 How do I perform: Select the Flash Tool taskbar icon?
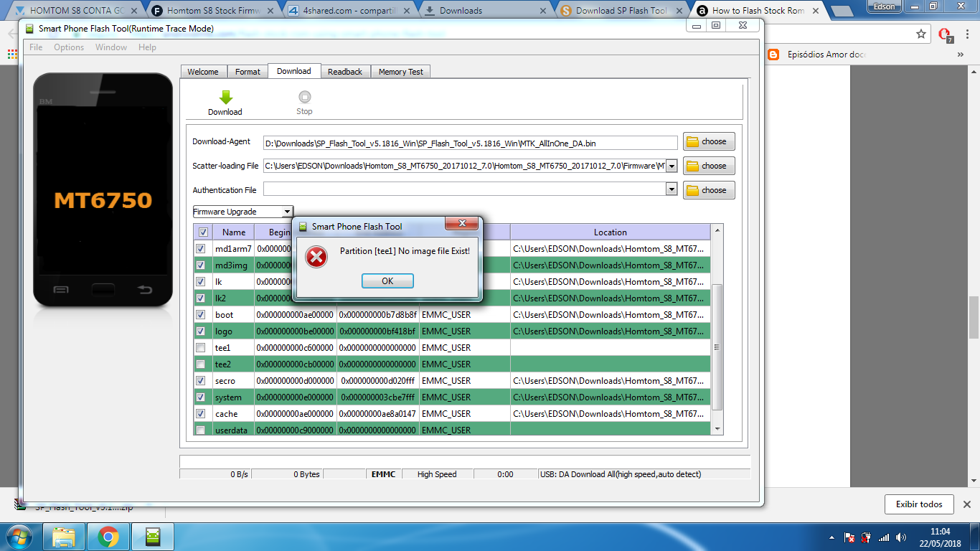pos(153,537)
